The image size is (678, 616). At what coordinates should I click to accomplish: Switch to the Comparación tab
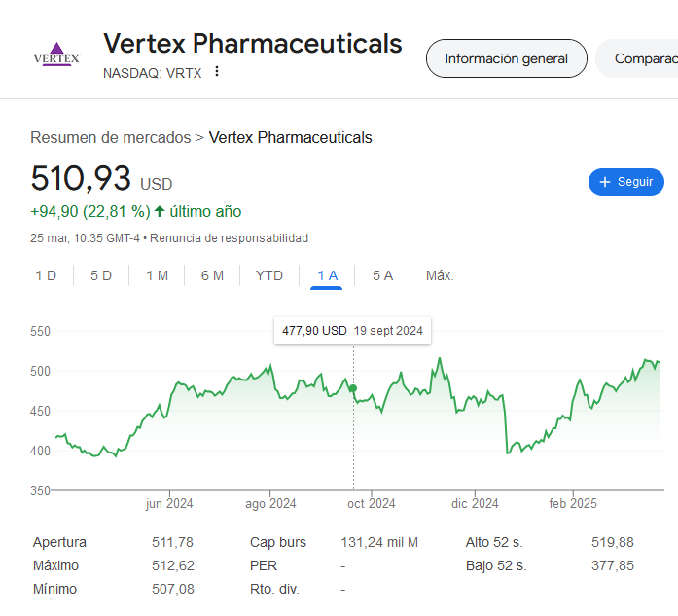[637, 58]
